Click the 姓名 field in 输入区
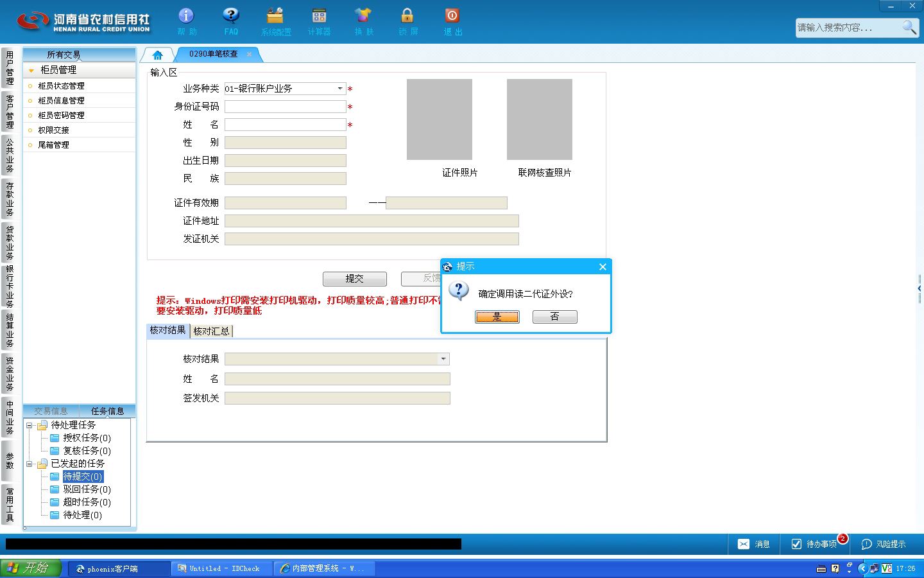Image resolution: width=924 pixels, height=578 pixels. tap(286, 125)
